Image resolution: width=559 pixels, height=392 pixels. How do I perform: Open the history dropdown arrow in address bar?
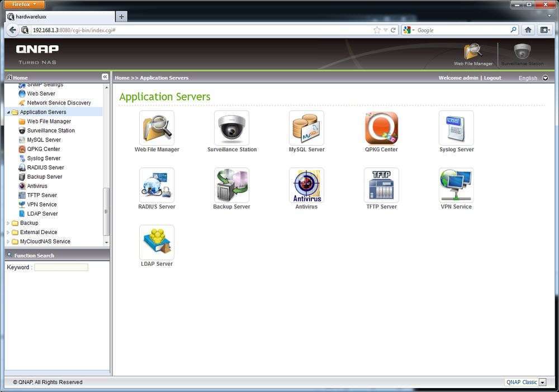click(385, 31)
